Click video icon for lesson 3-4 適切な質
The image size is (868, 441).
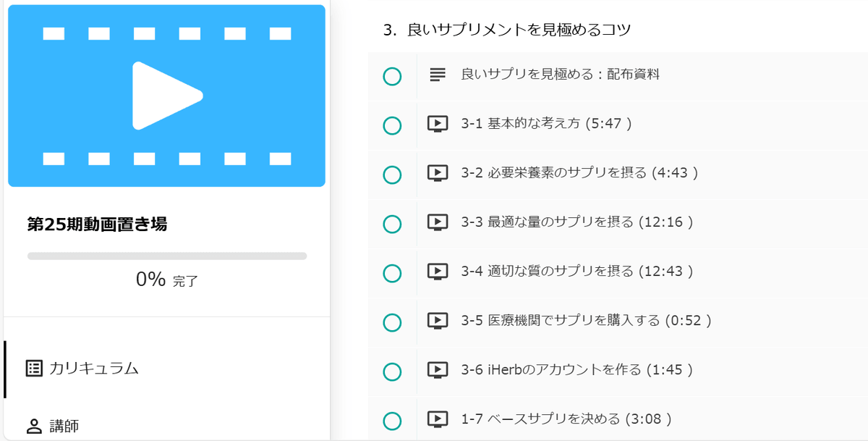click(x=437, y=272)
